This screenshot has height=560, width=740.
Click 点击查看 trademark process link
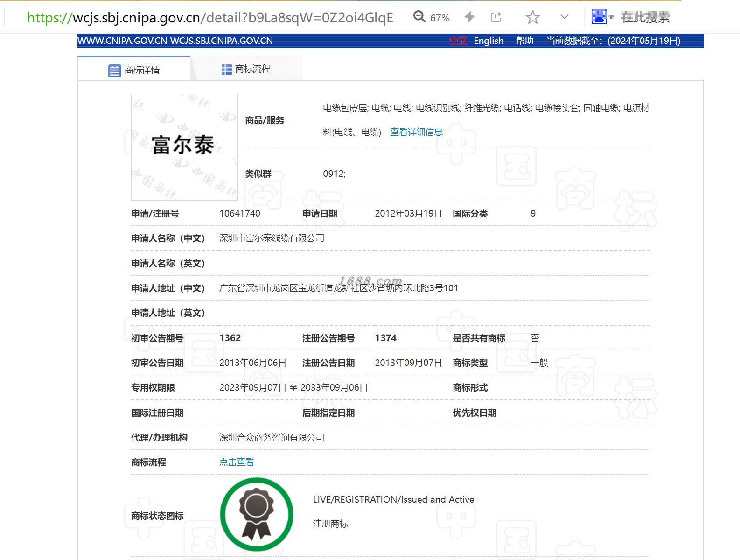(x=237, y=462)
